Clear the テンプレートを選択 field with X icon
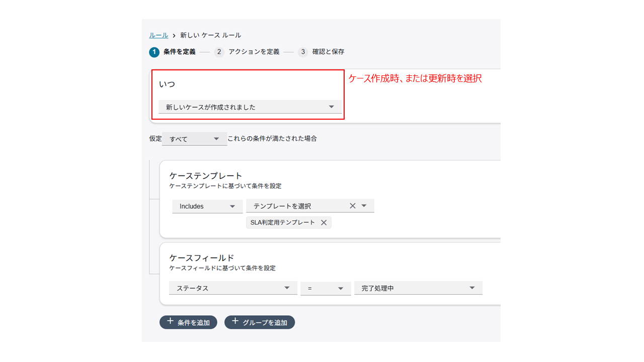This screenshot has height=362, width=644. 352,206
